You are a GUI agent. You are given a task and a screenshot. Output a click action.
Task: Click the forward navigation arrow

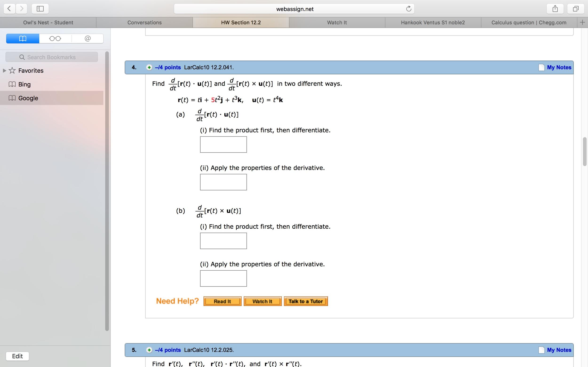(x=21, y=8)
